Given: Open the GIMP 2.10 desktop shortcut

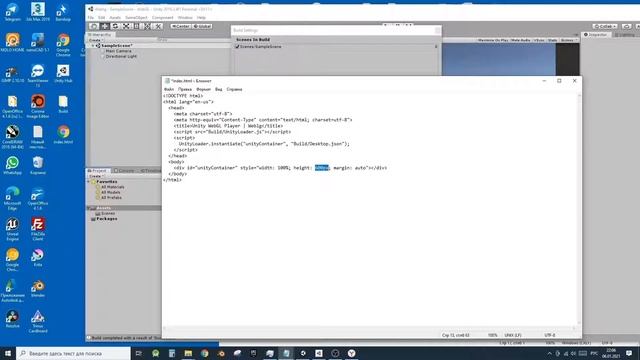Looking at the screenshot, I should 12,73.
